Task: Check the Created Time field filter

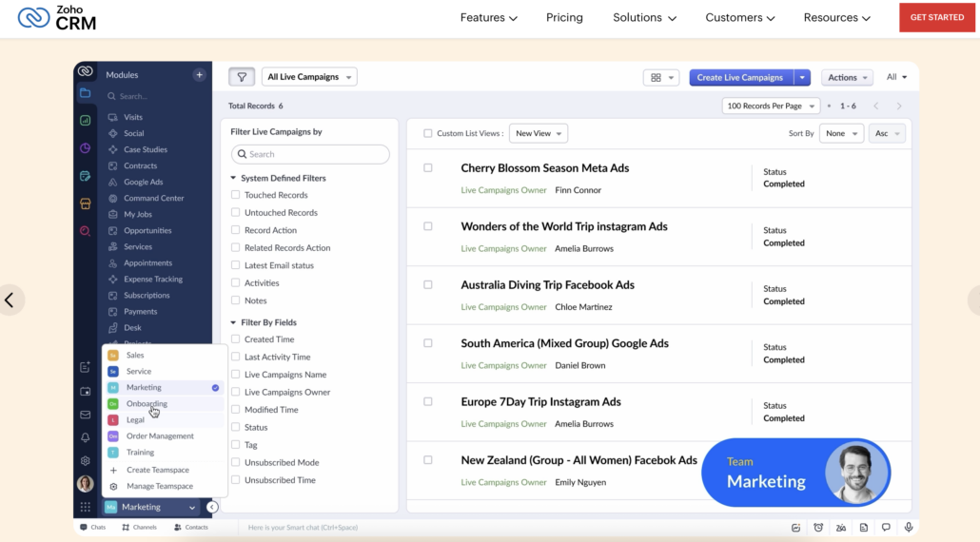Action: point(236,339)
